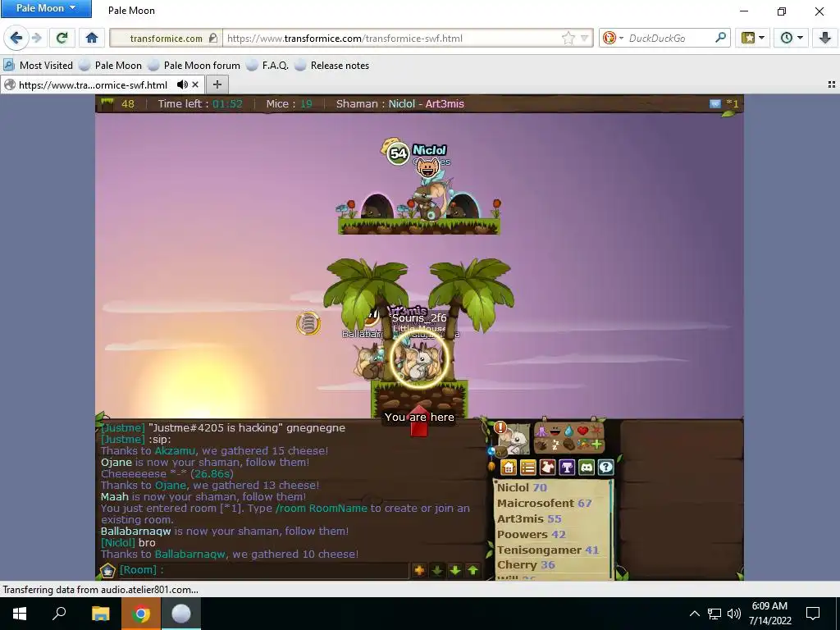The width and height of the screenshot is (840, 630).
Task: Click the green up arrow in chat
Action: tap(472, 571)
